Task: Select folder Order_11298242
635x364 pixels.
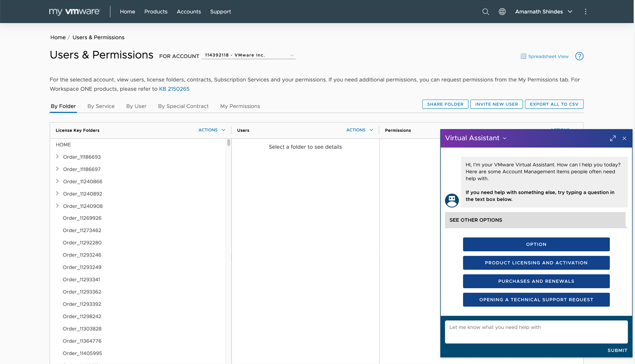Action: [x=82, y=316]
